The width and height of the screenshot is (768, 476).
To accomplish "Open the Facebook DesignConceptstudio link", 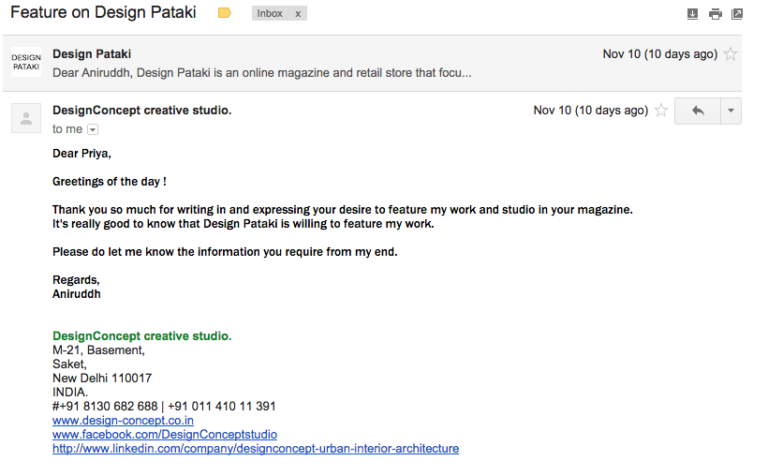I will tap(165, 434).
